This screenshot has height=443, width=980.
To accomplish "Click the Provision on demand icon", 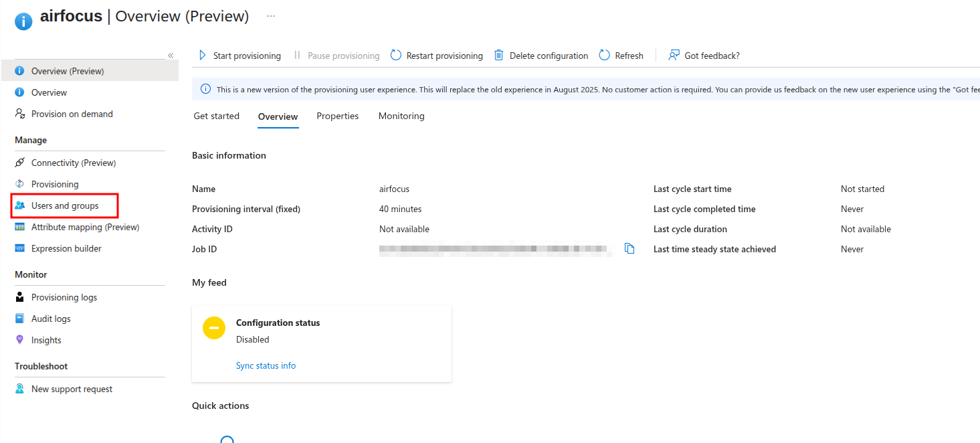I will point(20,114).
